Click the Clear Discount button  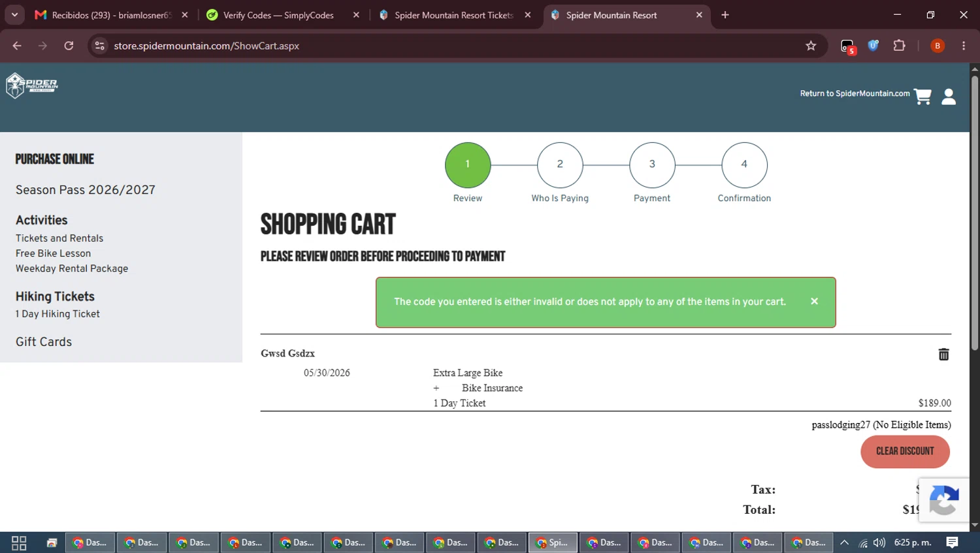pyautogui.click(x=905, y=451)
